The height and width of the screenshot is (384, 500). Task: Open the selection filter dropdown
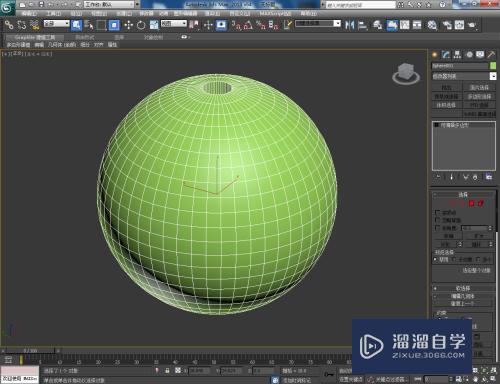click(57, 24)
